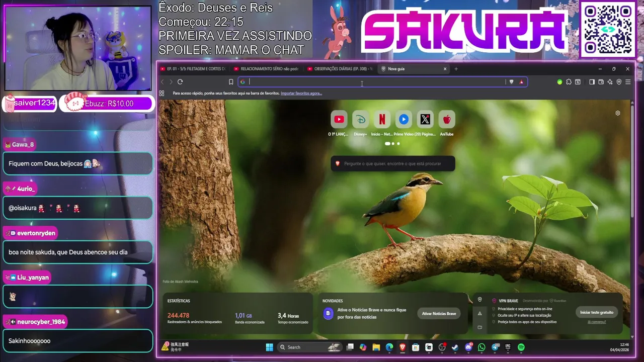The height and width of the screenshot is (362, 644).
Task: Open the Brave Wallet icon
Action: [x=601, y=82]
